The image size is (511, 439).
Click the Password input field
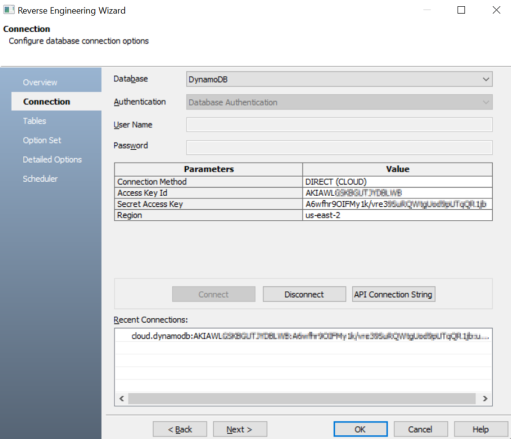click(x=339, y=147)
